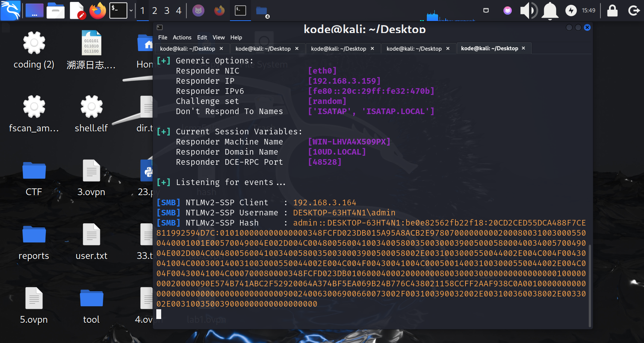
Task: Launch the file manager from the panel
Action: (56, 11)
